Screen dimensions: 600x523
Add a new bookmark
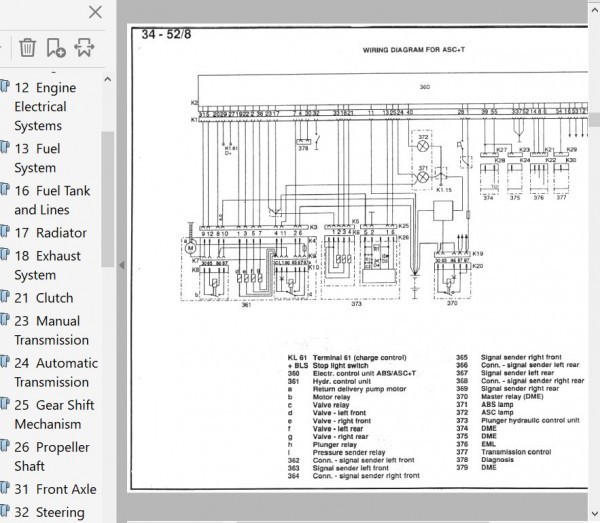click(56, 47)
